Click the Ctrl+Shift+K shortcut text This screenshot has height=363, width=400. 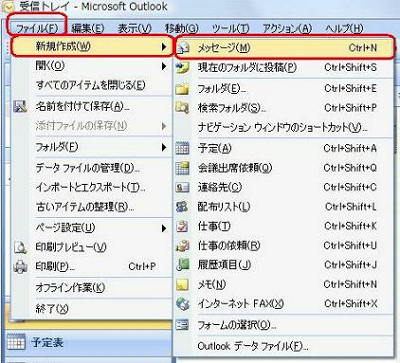(x=351, y=226)
